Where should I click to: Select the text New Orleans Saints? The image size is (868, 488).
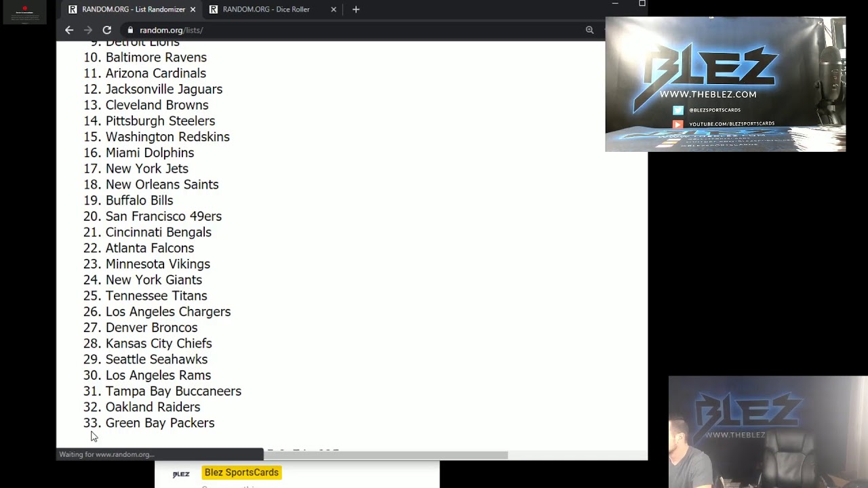point(162,184)
